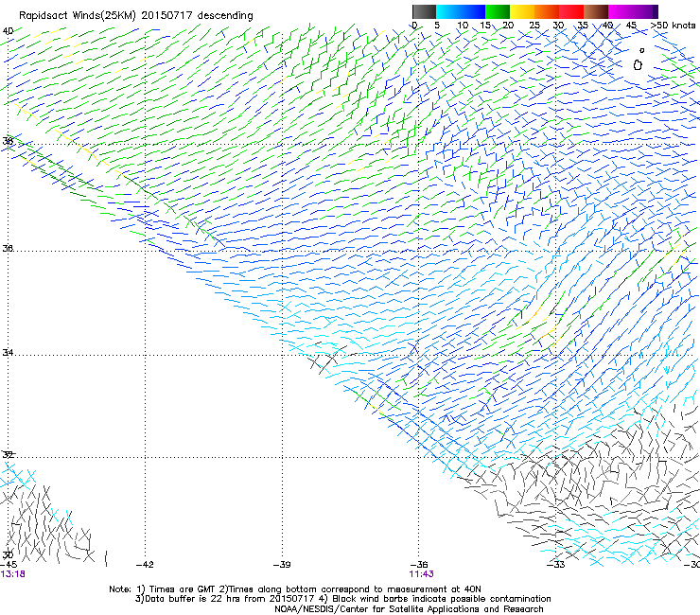Click the orange 25-30 knots legend swatch

coord(547,11)
